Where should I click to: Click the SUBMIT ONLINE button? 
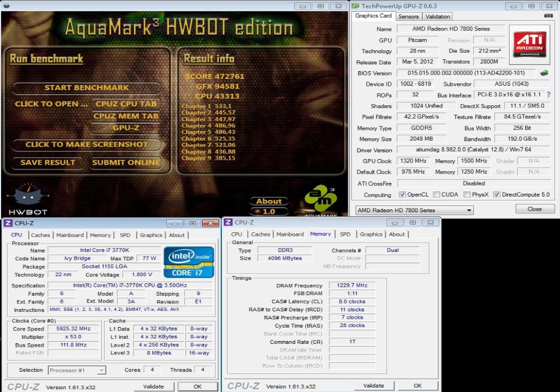[125, 162]
